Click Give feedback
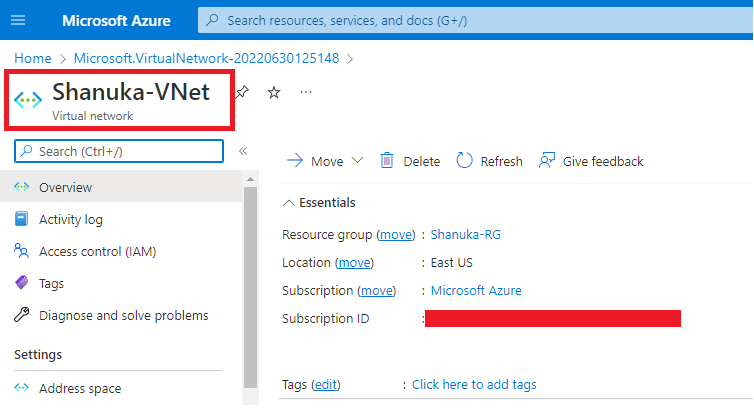 [591, 161]
